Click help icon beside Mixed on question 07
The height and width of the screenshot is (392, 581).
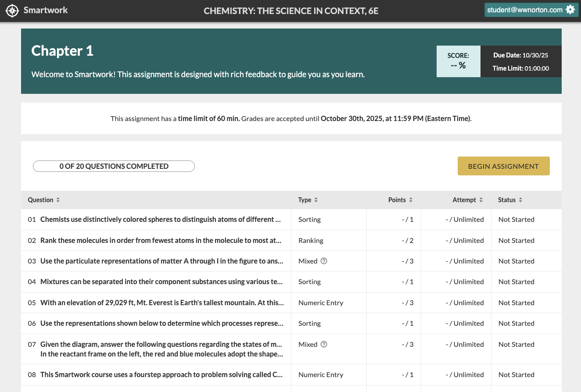324,344
